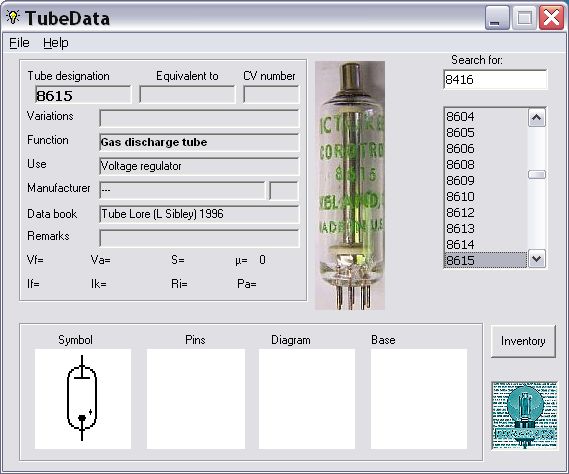Click the Tube designation field showing 8615
This screenshot has height=474, width=569.
click(83, 95)
